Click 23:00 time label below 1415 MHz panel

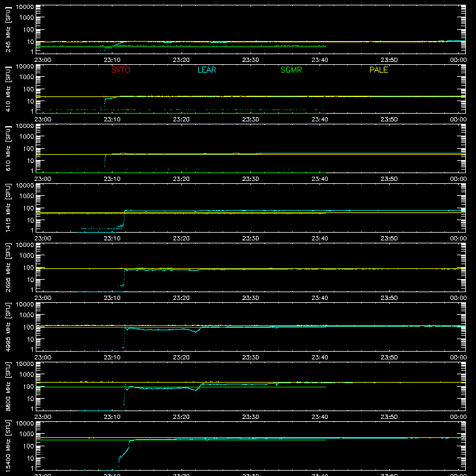coord(42,239)
